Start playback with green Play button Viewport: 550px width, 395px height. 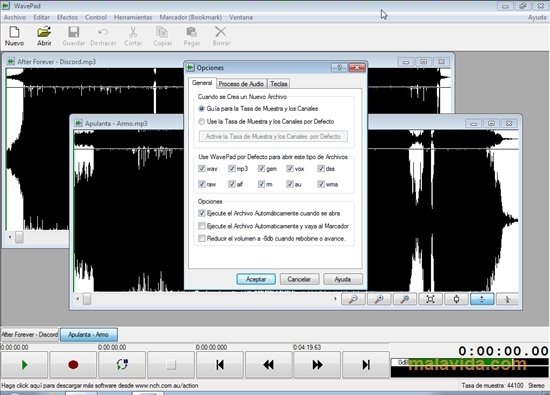click(24, 365)
